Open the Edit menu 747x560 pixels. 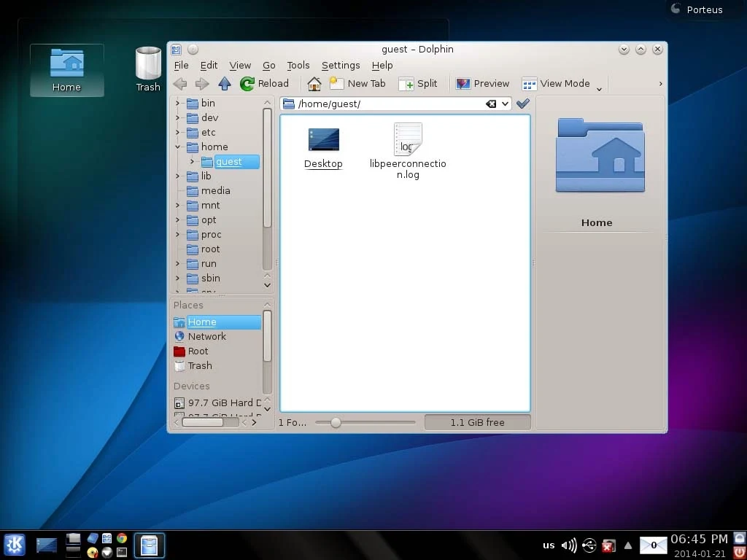(x=209, y=65)
